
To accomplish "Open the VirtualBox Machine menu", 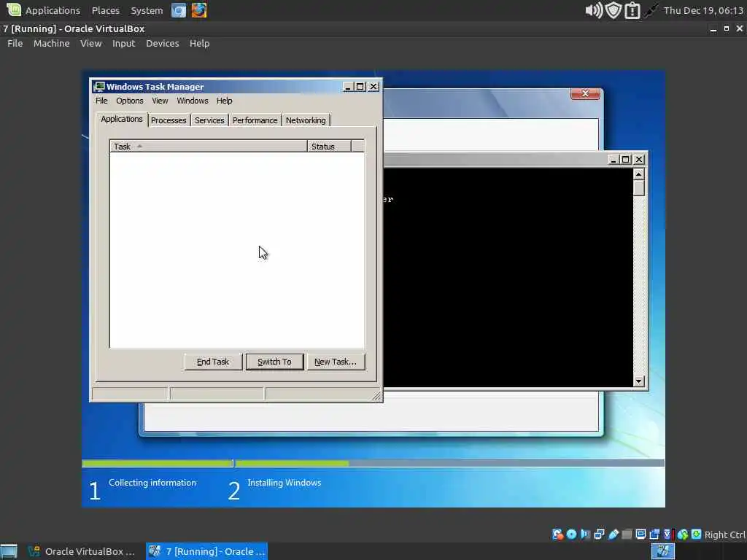I will click(52, 43).
